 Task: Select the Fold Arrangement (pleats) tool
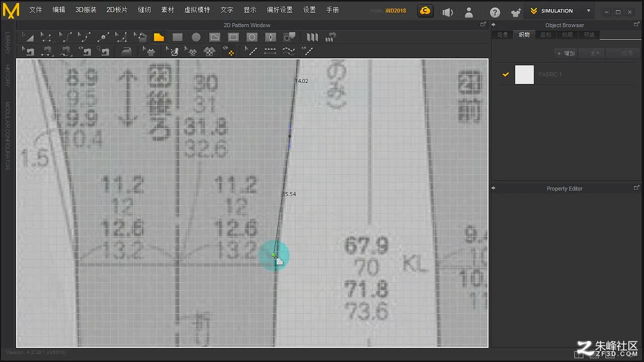coord(312,37)
